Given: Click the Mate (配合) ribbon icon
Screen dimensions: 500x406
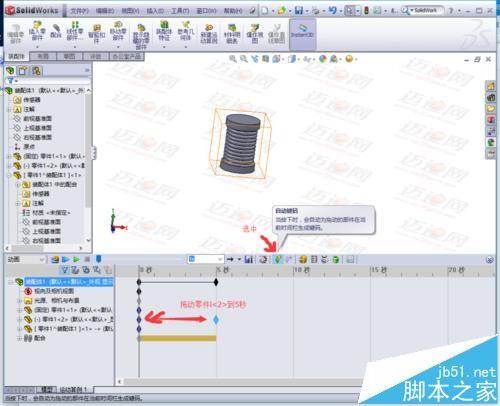Looking at the screenshot, I should 56,31.
